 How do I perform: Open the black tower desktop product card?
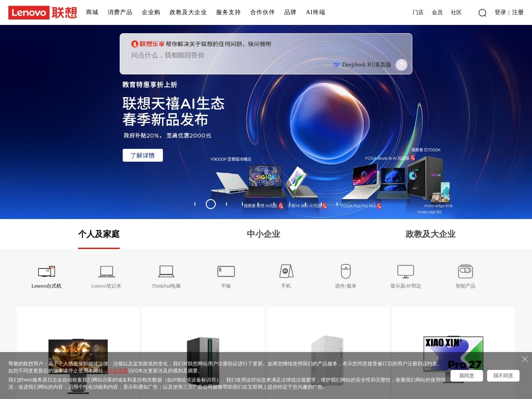[203, 353]
